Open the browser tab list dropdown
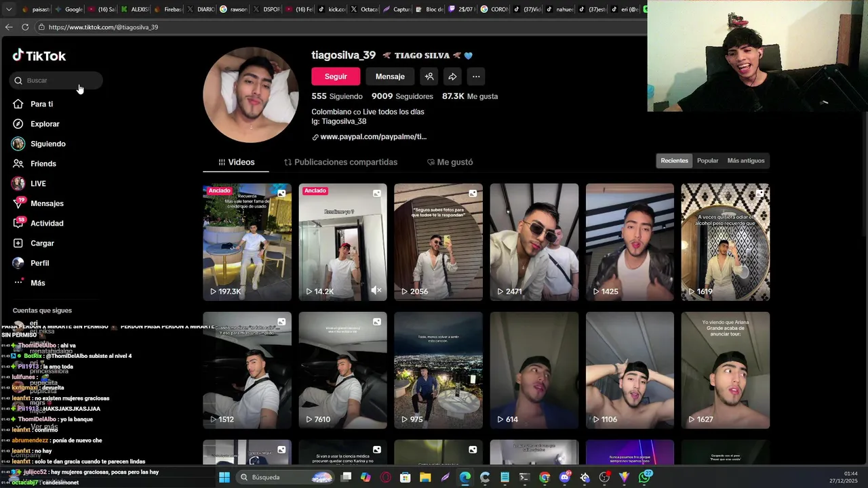The width and height of the screenshot is (868, 488). click(x=8, y=9)
